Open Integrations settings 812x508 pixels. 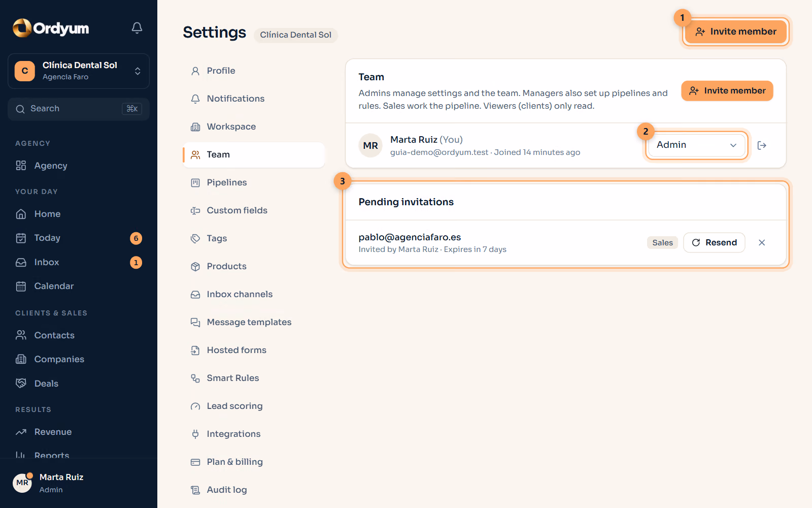pos(254,434)
